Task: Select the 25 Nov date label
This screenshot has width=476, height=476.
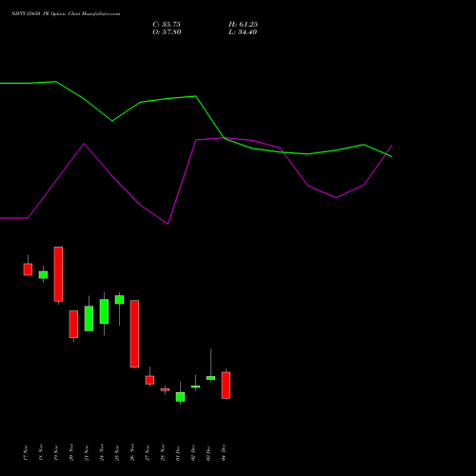Action: [117, 453]
